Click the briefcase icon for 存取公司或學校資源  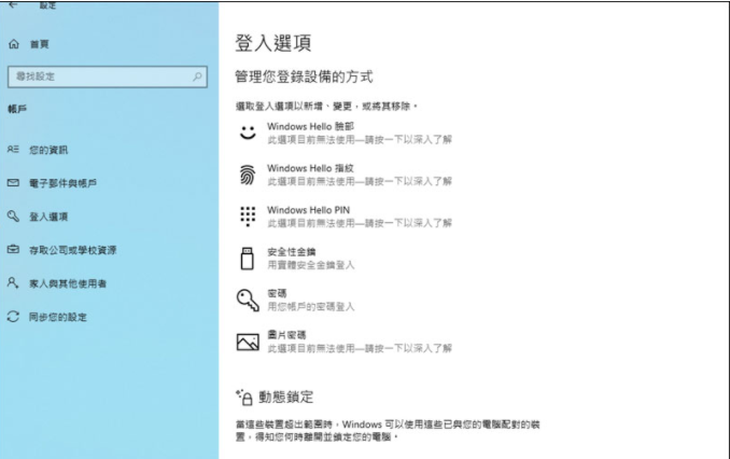click(x=13, y=250)
